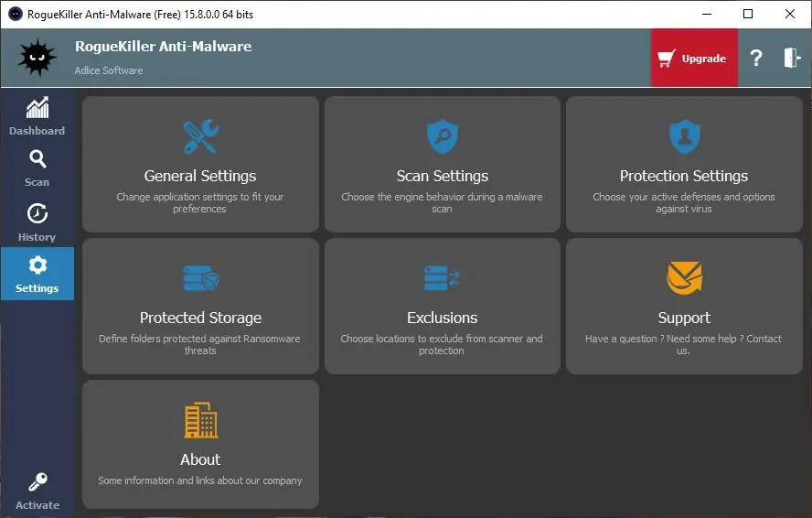
Task: Switch to the Scan label in sidebar
Action: tap(37, 182)
